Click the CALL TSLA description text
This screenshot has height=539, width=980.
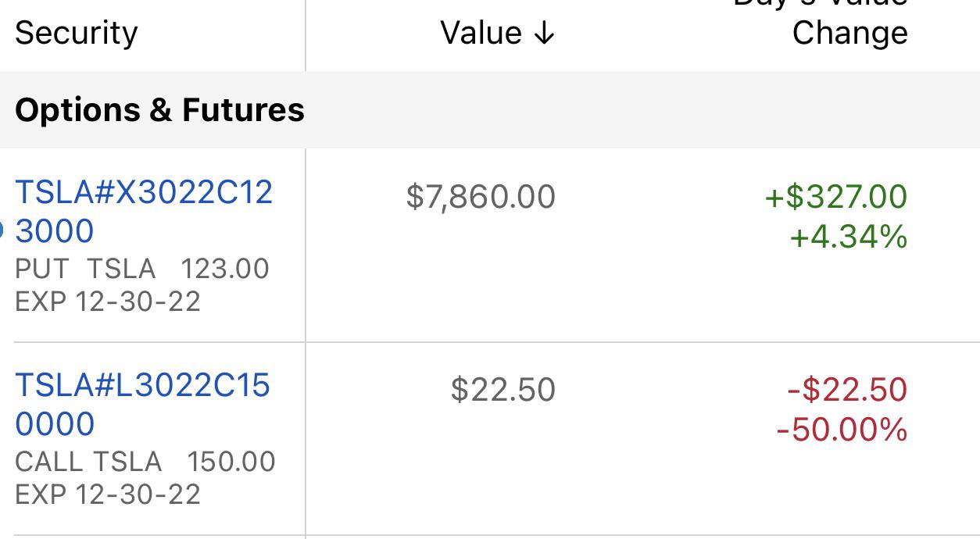point(88,462)
